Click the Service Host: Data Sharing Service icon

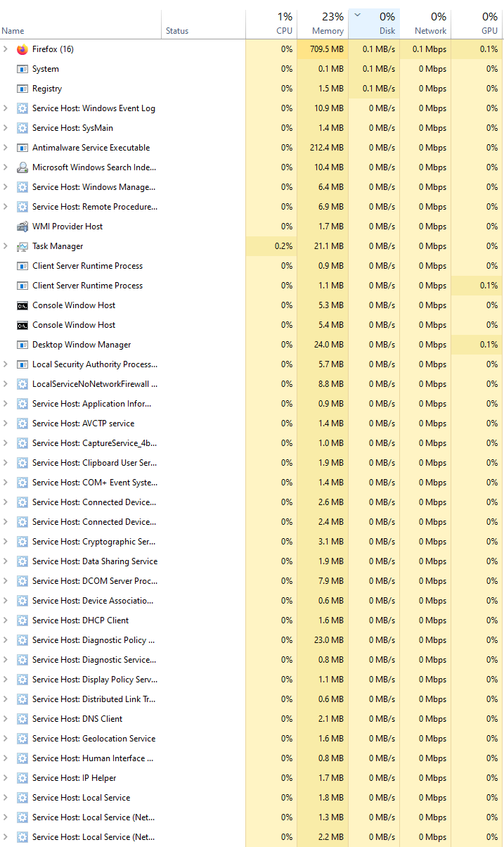tap(22, 561)
